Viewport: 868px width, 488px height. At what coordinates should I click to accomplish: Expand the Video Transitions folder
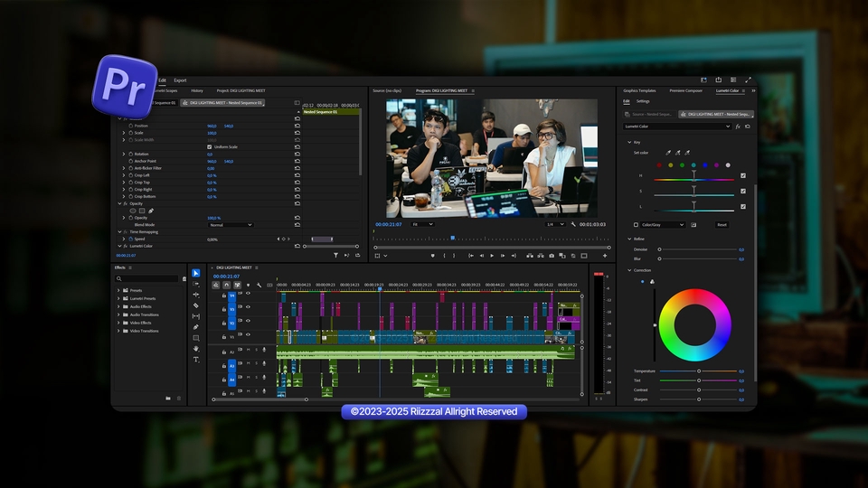pos(118,331)
